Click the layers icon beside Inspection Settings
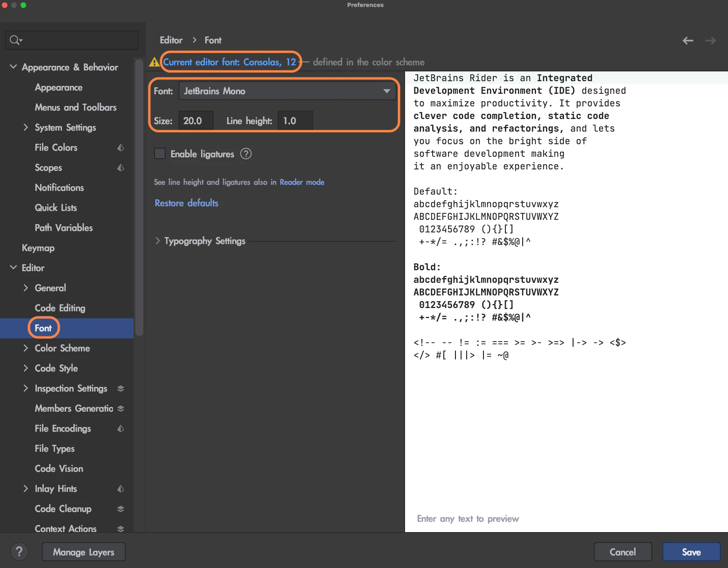The height and width of the screenshot is (568, 728). (120, 388)
